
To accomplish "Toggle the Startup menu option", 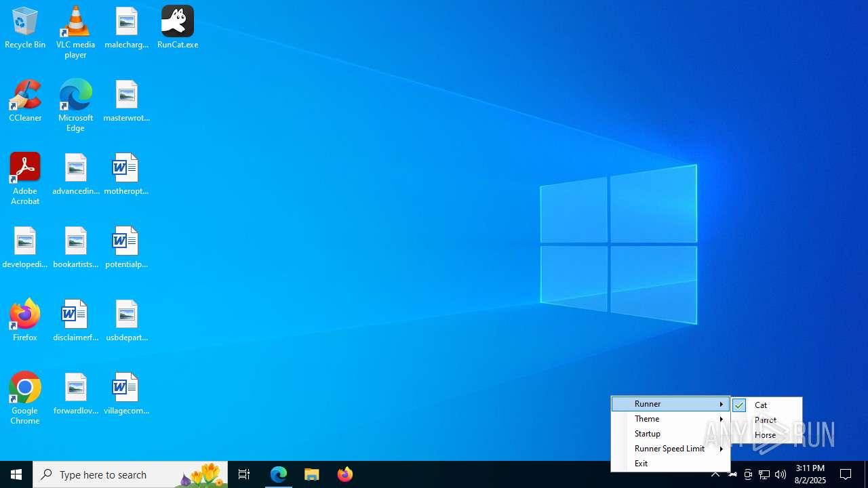I will pos(671,434).
